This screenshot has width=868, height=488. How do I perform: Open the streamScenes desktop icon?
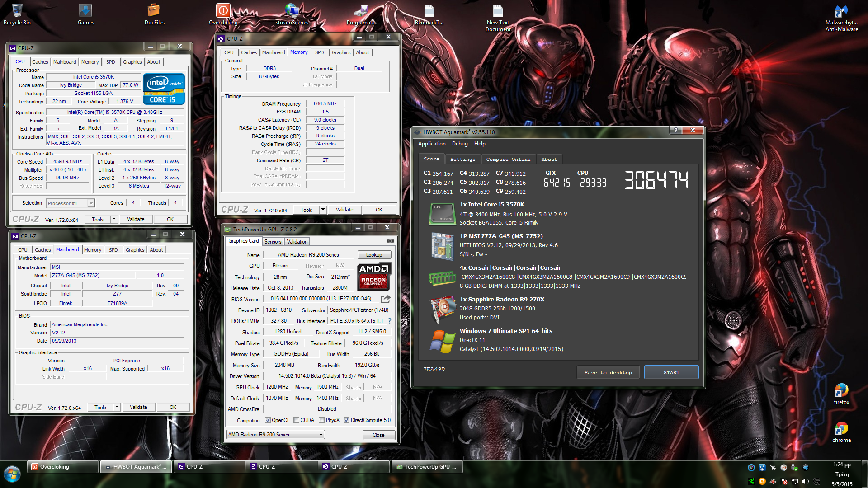[292, 14]
